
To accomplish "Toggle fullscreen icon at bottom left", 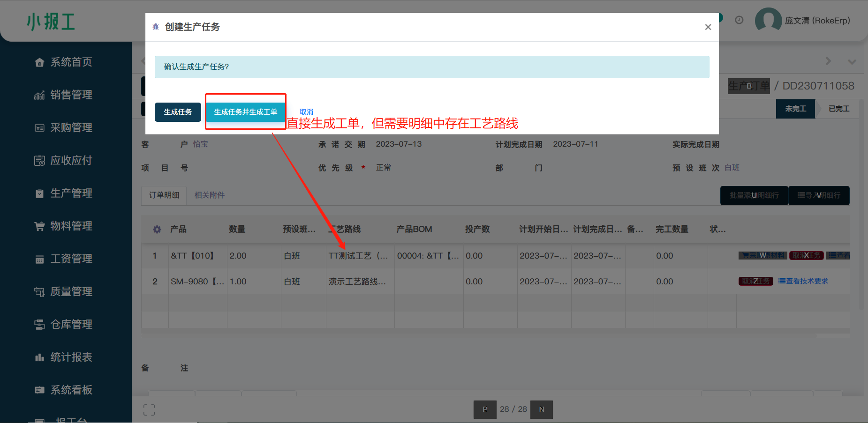I will tap(149, 410).
